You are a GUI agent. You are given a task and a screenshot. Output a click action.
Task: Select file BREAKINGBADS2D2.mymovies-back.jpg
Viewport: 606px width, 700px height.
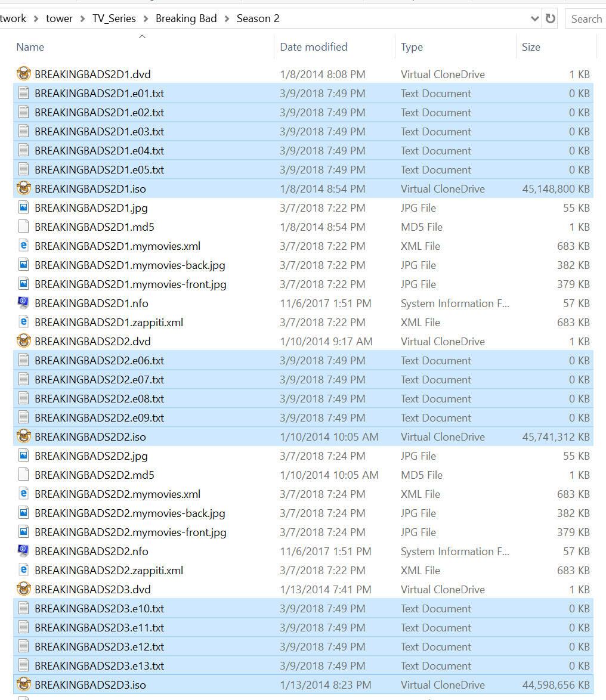click(303, 513)
